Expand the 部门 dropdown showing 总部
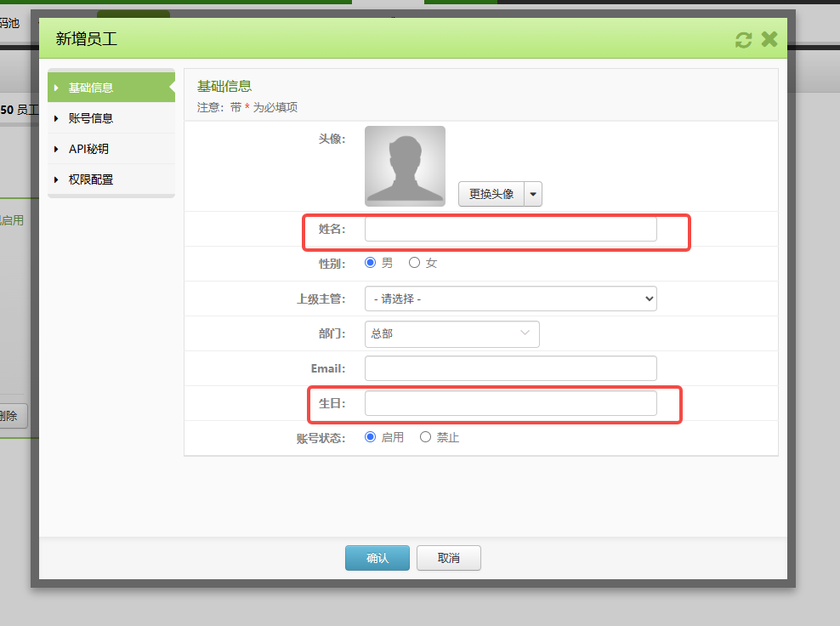This screenshot has width=840, height=626. 525,333
